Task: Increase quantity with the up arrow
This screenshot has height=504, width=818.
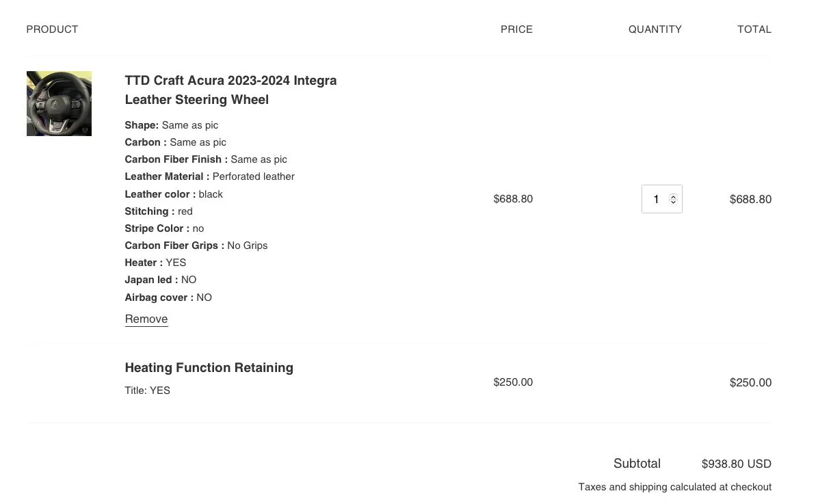Action: tap(674, 196)
